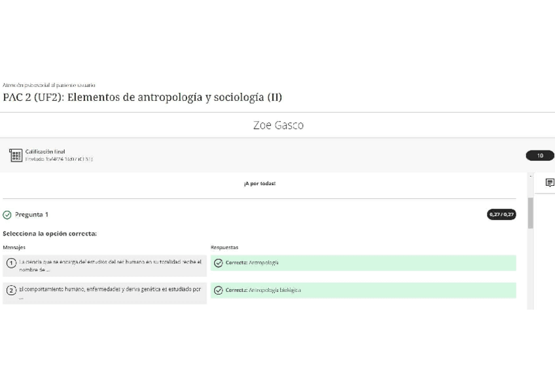Click the final grade 10 badge
The width and height of the screenshot is (555, 392).
coord(540,156)
